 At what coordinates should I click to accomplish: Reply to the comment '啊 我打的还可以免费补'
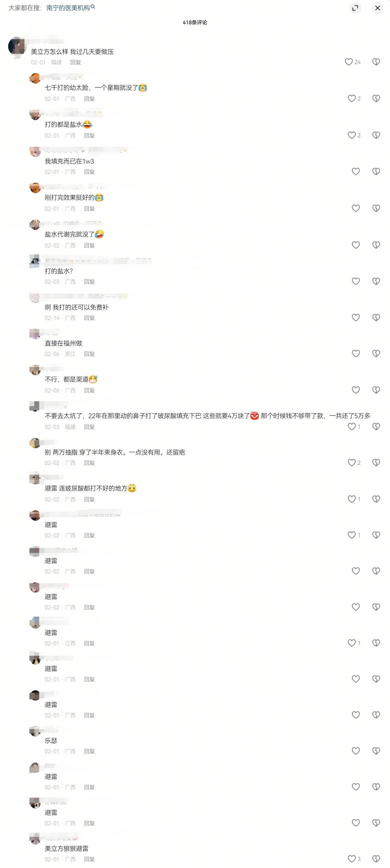pos(89,318)
